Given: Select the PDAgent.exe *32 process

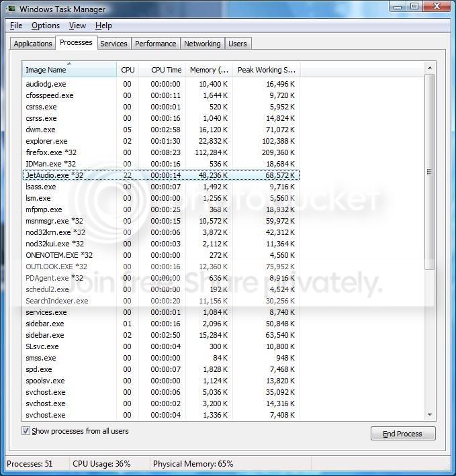Looking at the screenshot, I should point(161,278).
